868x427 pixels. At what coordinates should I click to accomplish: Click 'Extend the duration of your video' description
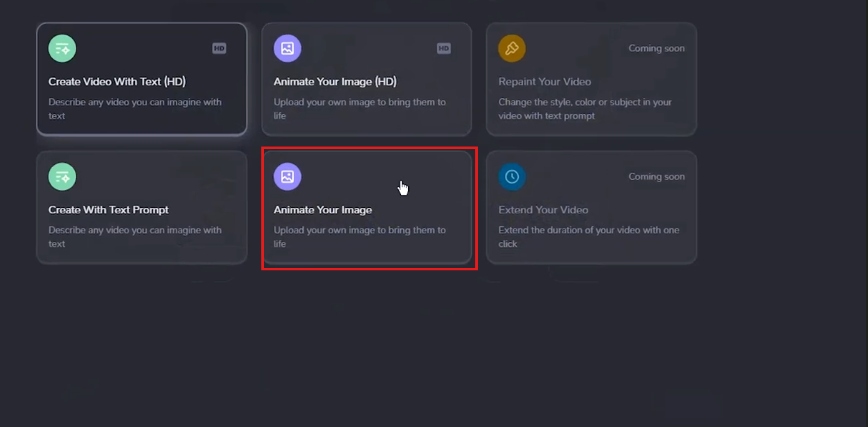[588, 236]
